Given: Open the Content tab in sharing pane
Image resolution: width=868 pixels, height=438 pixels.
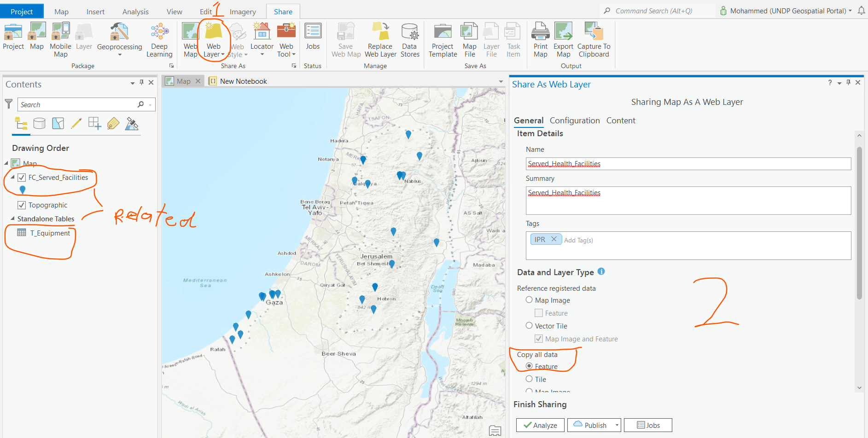Looking at the screenshot, I should 621,121.
